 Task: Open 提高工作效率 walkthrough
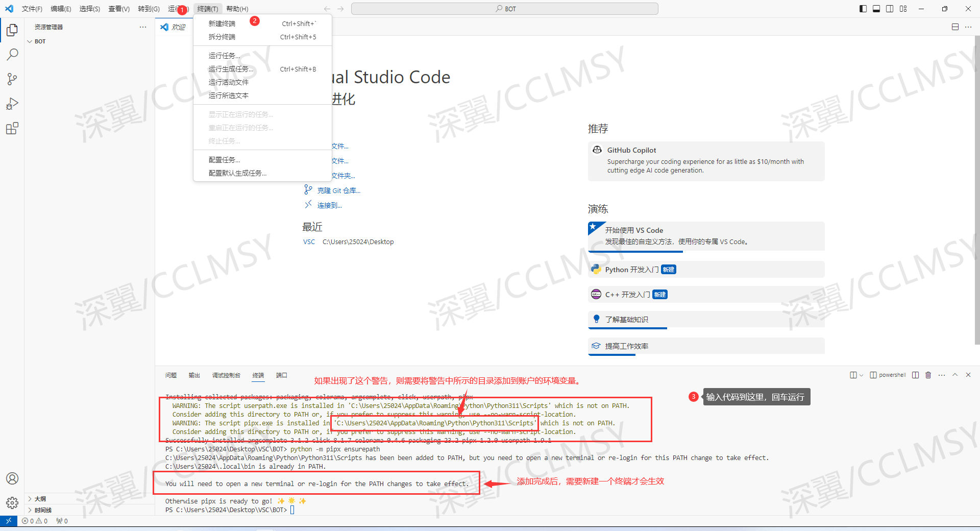706,346
